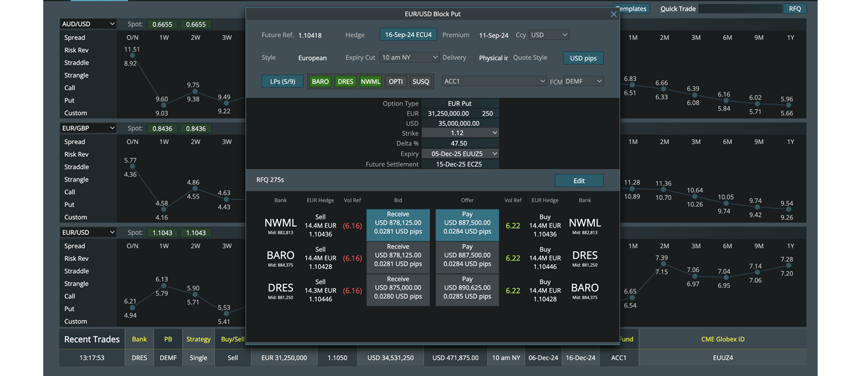This screenshot has width=868, height=376.
Task: Click the CME Globex ID column header
Action: click(723, 339)
